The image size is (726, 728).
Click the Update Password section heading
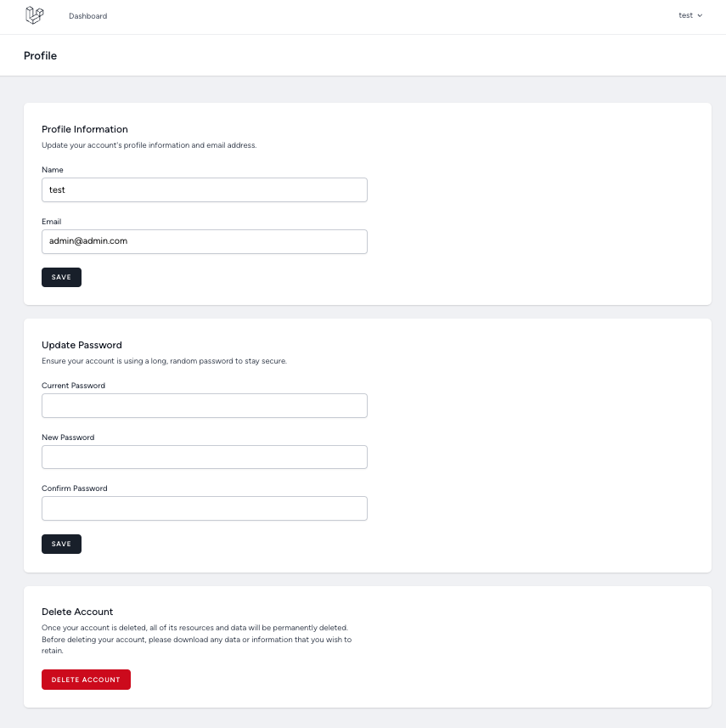click(82, 345)
